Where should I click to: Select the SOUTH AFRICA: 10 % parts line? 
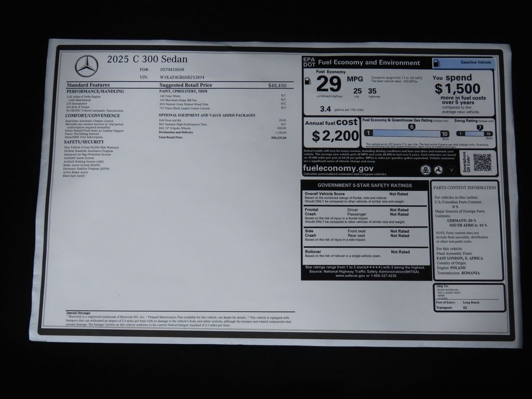click(468, 225)
